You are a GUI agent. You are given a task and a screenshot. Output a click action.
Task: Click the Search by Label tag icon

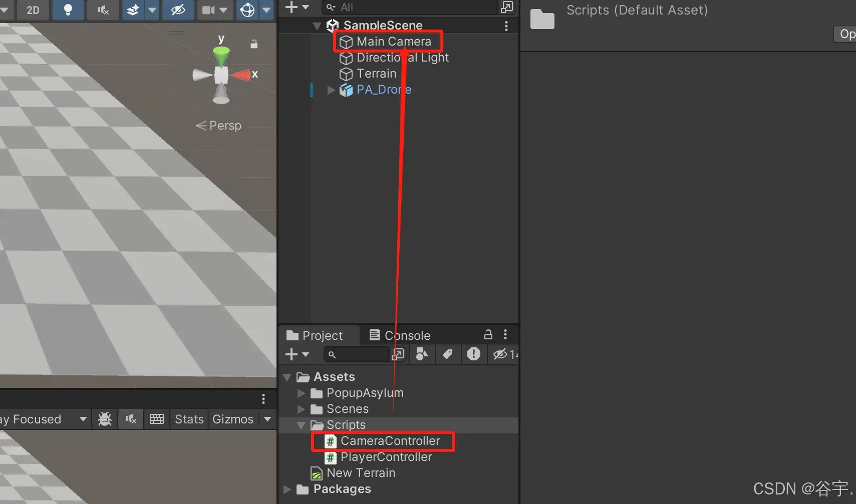448,354
